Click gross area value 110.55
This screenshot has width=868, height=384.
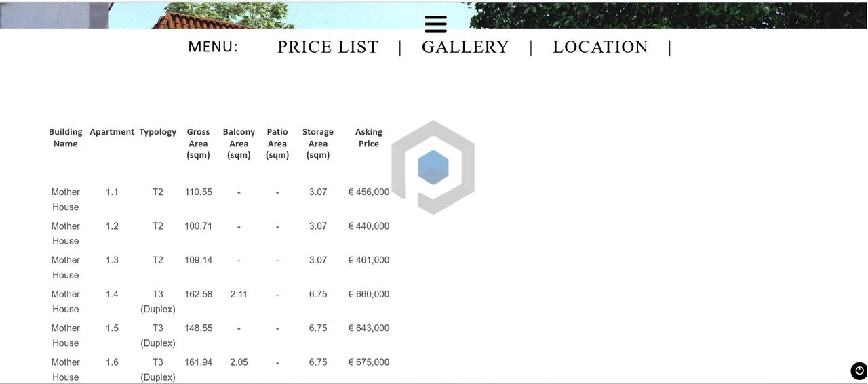[199, 192]
